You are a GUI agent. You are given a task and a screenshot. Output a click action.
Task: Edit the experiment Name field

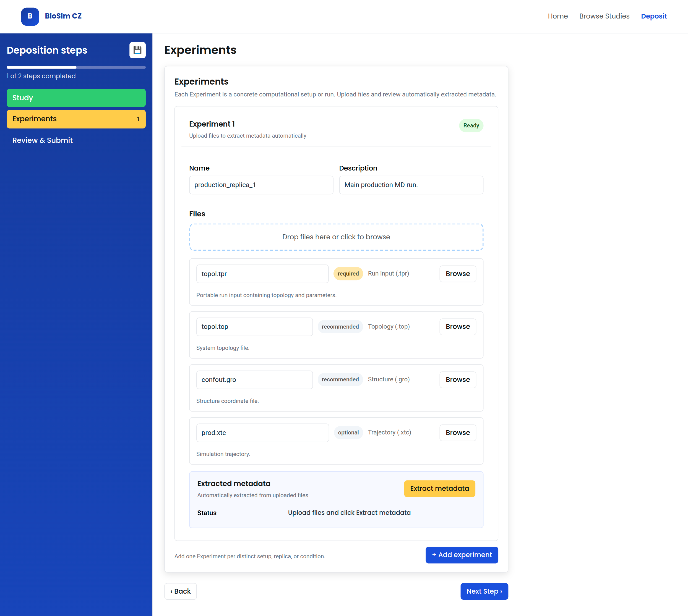(261, 185)
